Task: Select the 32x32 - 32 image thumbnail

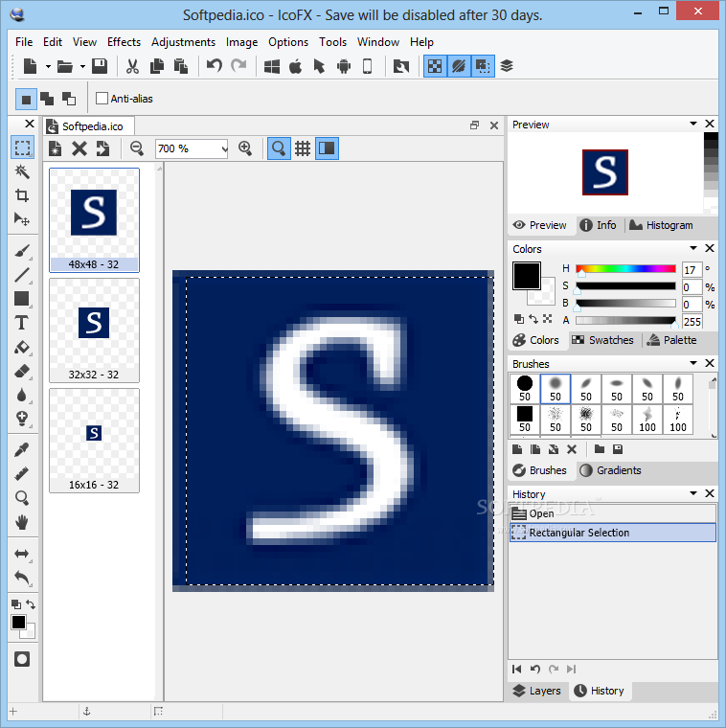Action: click(94, 330)
